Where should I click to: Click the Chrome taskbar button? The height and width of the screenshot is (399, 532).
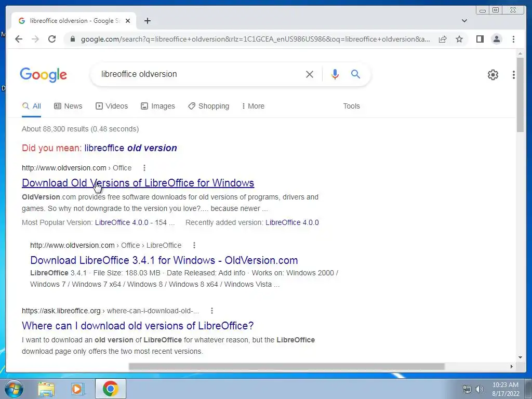coord(110,389)
